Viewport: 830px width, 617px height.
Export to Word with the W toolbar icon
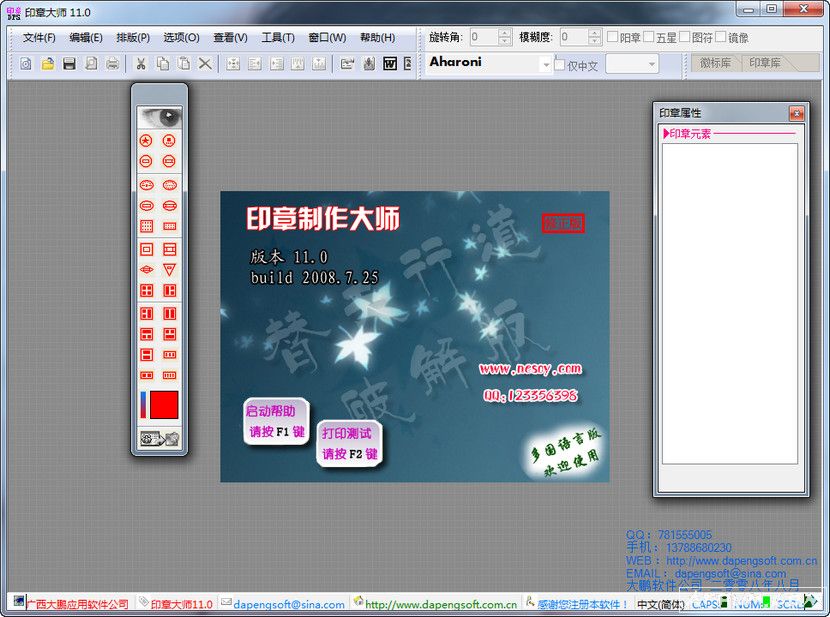point(390,63)
